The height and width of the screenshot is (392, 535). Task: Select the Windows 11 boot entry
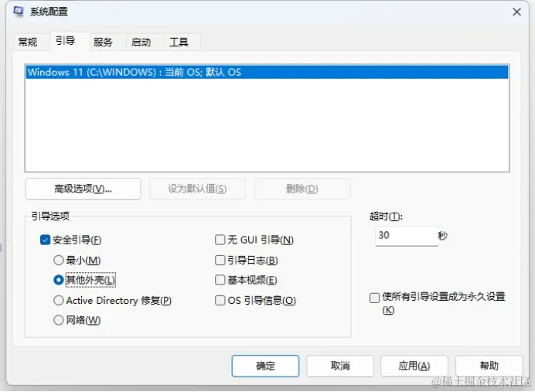pos(267,72)
